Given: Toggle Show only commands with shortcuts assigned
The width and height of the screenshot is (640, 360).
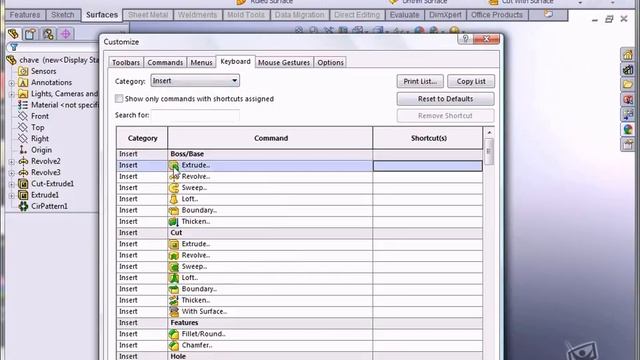Looking at the screenshot, I should click(x=119, y=99).
